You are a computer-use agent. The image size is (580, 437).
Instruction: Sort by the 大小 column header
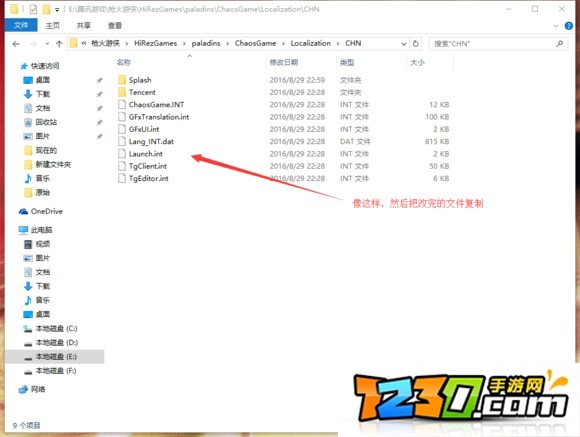[x=417, y=63]
